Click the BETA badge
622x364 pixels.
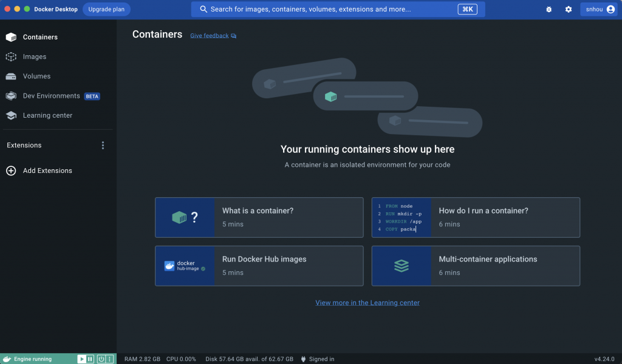tap(92, 96)
